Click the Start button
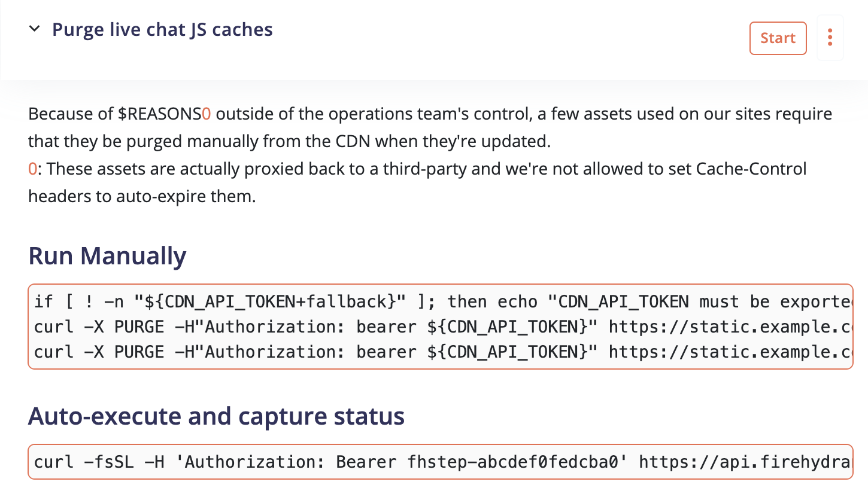The height and width of the screenshot is (500, 868). pyautogui.click(x=778, y=38)
